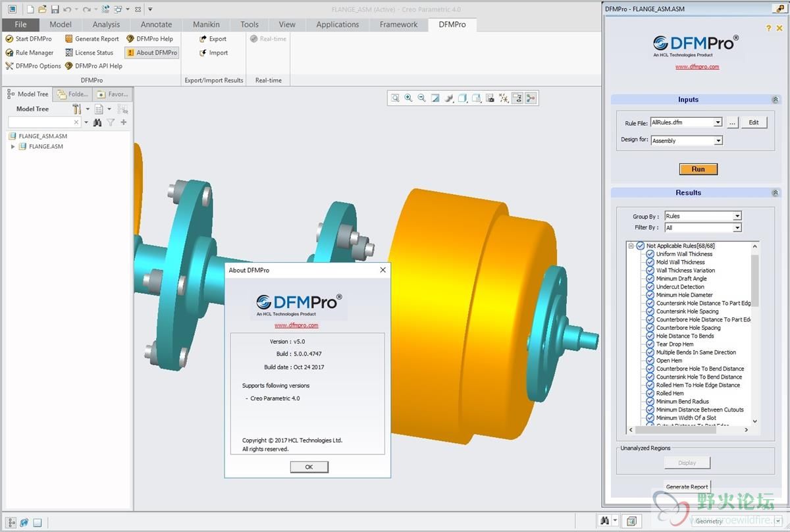
Task: Toggle Mold Wall Thickness rule check
Action: pos(650,262)
